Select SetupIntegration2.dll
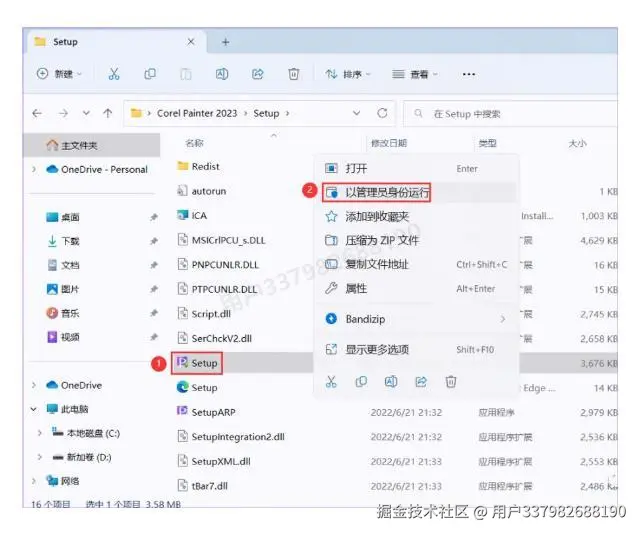Image resolution: width=641 pixels, height=535 pixels. point(231,437)
